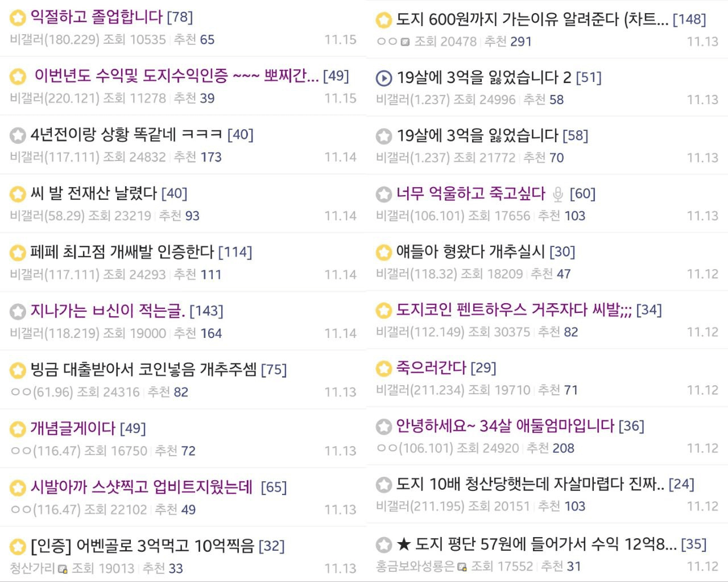This screenshot has width=728, height=582.
Task: Click the microphone icon beside 너무 억울하고 죽고싶다
Action: 558,195
